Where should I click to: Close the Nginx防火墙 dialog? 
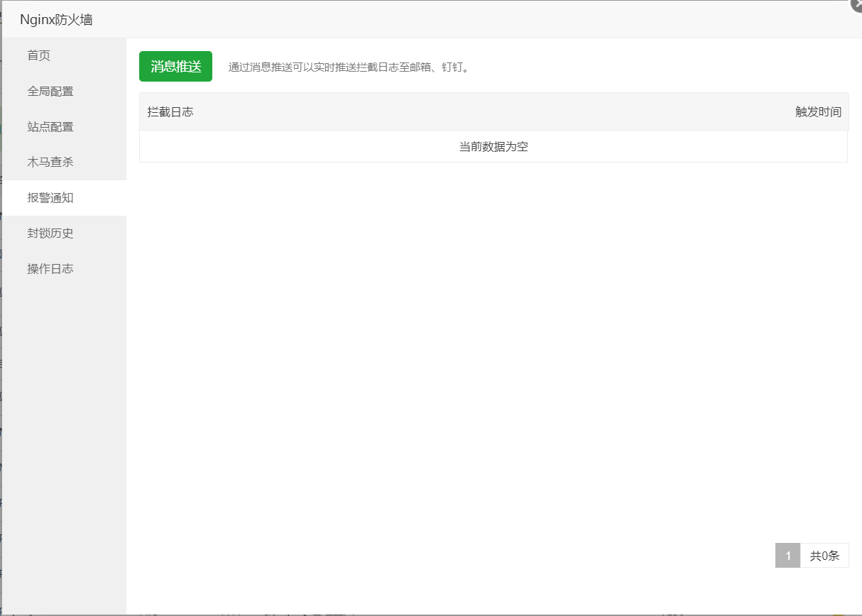[856, 5]
